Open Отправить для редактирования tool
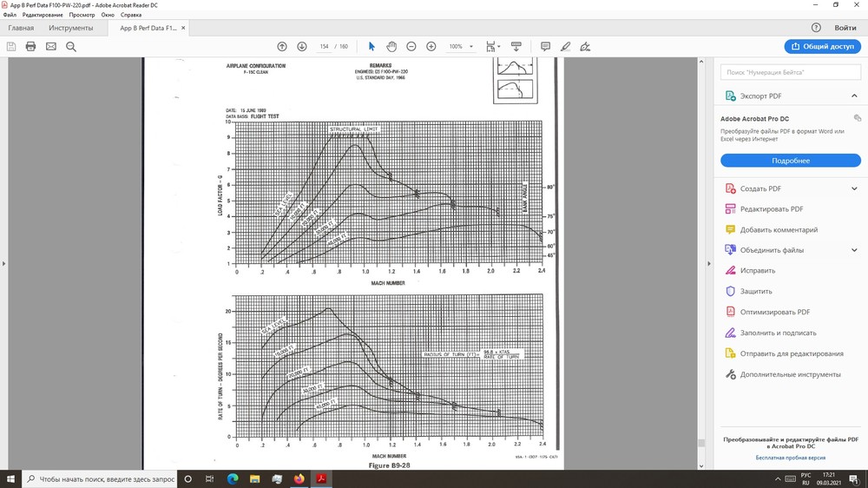The image size is (868, 488). 791,353
